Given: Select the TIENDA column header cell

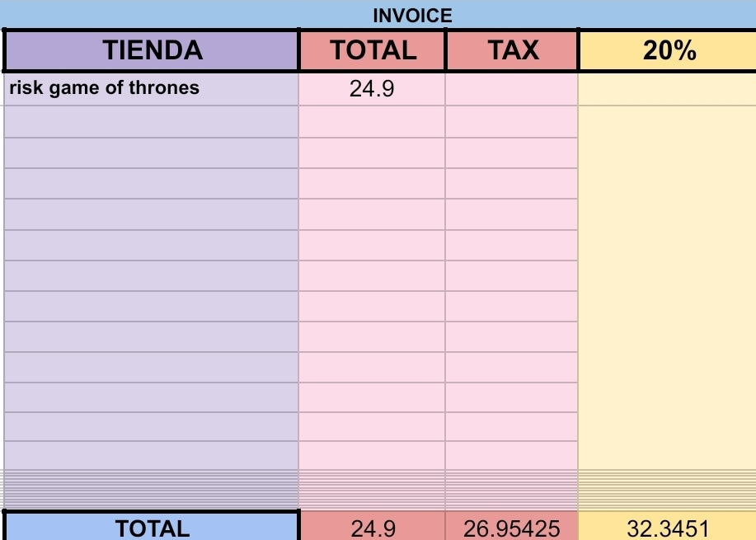Looking at the screenshot, I should [152, 51].
